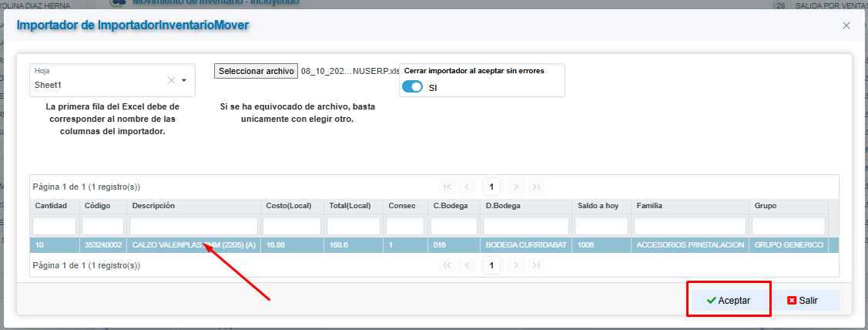
Task: Clear the Sheet1 selection in Hoja field
Action: pos(171,80)
